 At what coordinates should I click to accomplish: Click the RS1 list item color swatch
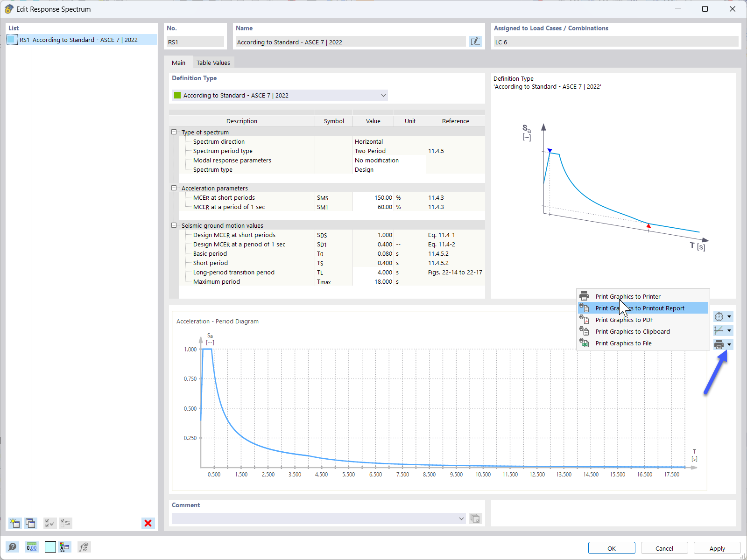tap(12, 40)
